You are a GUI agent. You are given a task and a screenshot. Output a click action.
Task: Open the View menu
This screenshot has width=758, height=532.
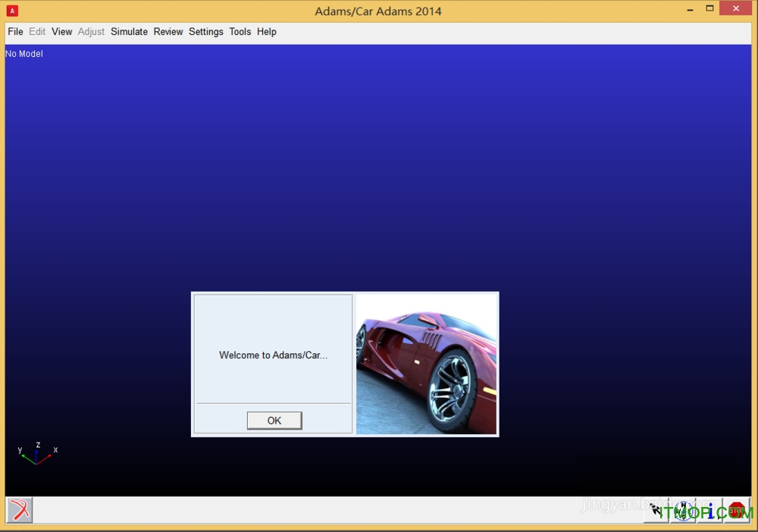pyautogui.click(x=62, y=31)
